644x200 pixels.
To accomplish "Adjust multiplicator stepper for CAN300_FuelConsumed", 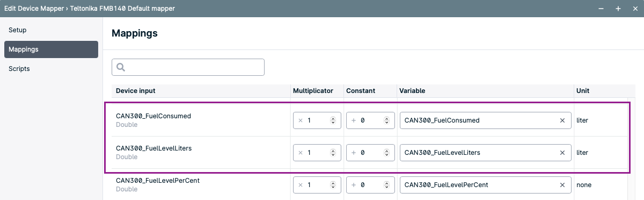I will [333, 120].
